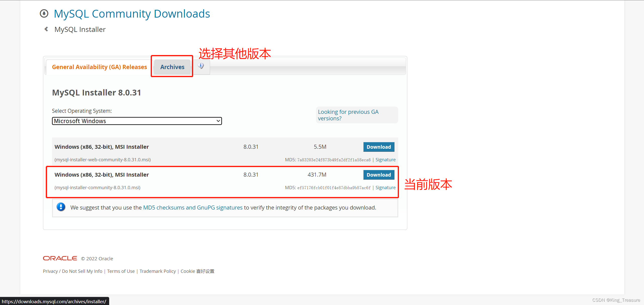The image size is (644, 305).
Task: Switch to the Archives tab
Action: pos(172,67)
